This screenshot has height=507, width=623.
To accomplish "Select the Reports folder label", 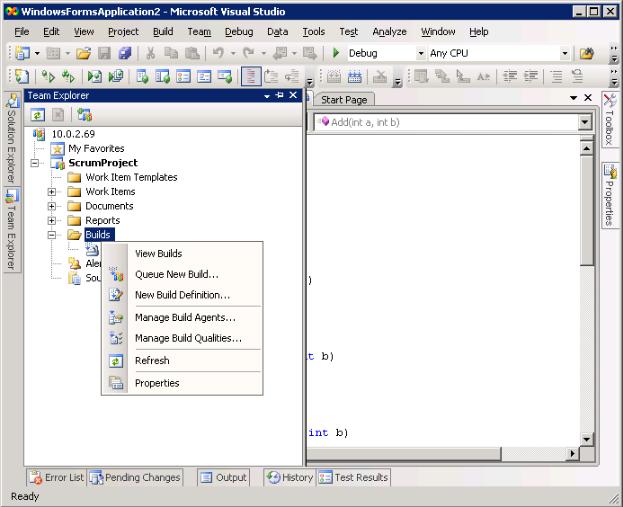I will [x=103, y=221].
